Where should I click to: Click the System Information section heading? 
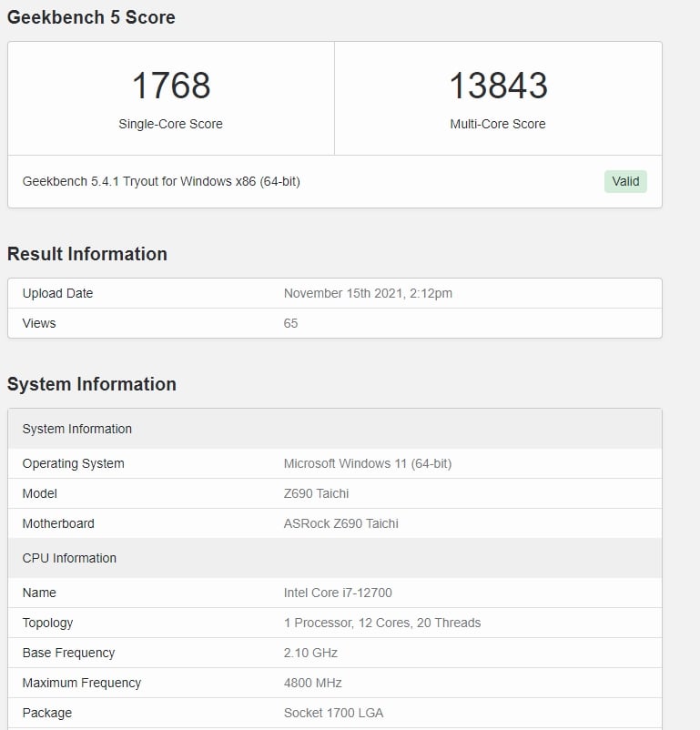pyautogui.click(x=92, y=384)
